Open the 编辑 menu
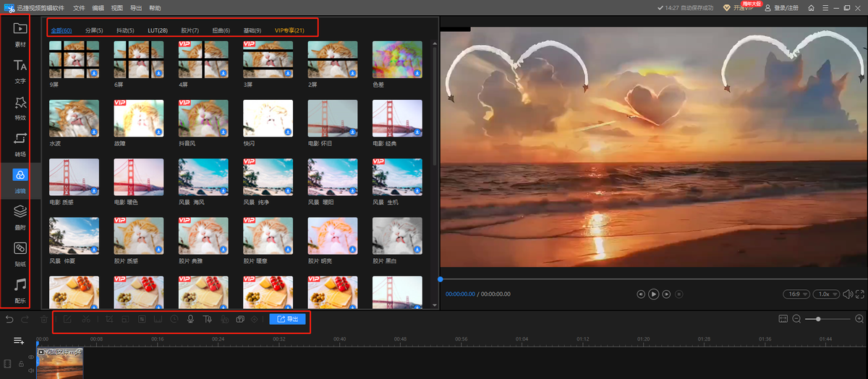The image size is (868, 379). point(98,7)
